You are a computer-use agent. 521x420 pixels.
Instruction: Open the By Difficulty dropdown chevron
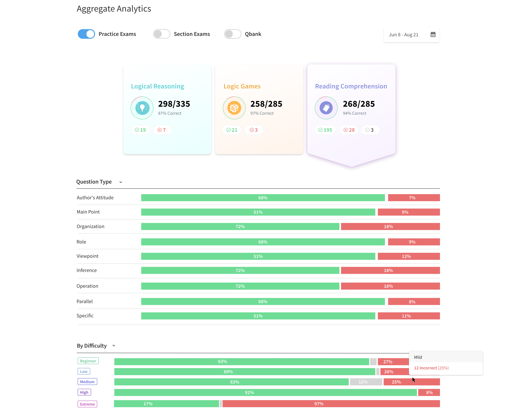(114, 346)
